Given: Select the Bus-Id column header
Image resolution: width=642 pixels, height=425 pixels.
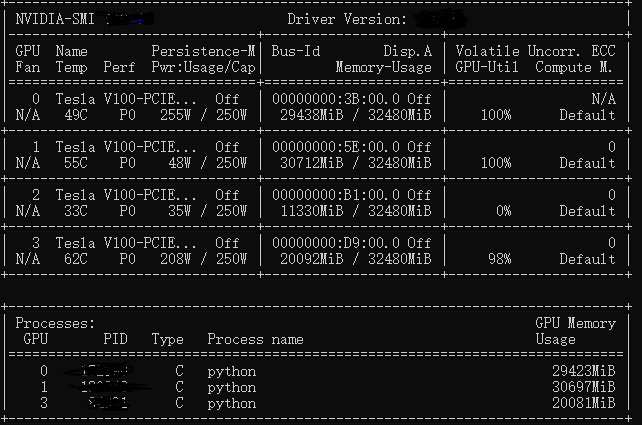Looking at the screenshot, I should [296, 51].
